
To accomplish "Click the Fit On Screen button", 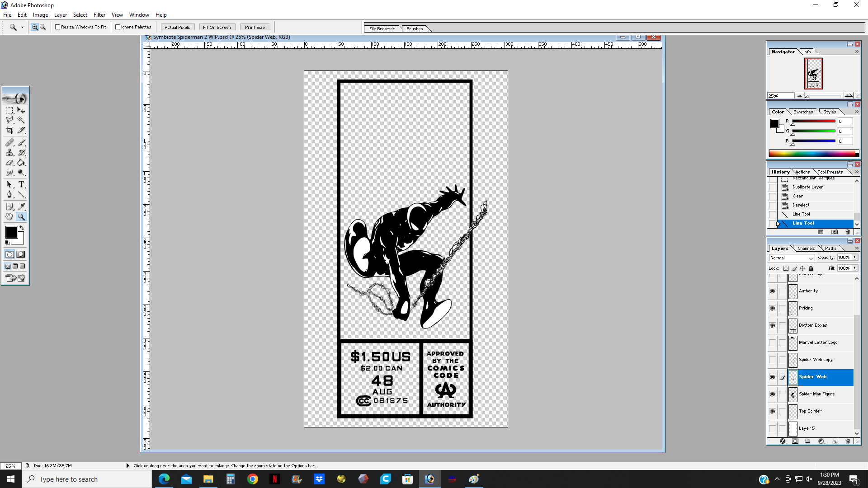I will point(217,27).
